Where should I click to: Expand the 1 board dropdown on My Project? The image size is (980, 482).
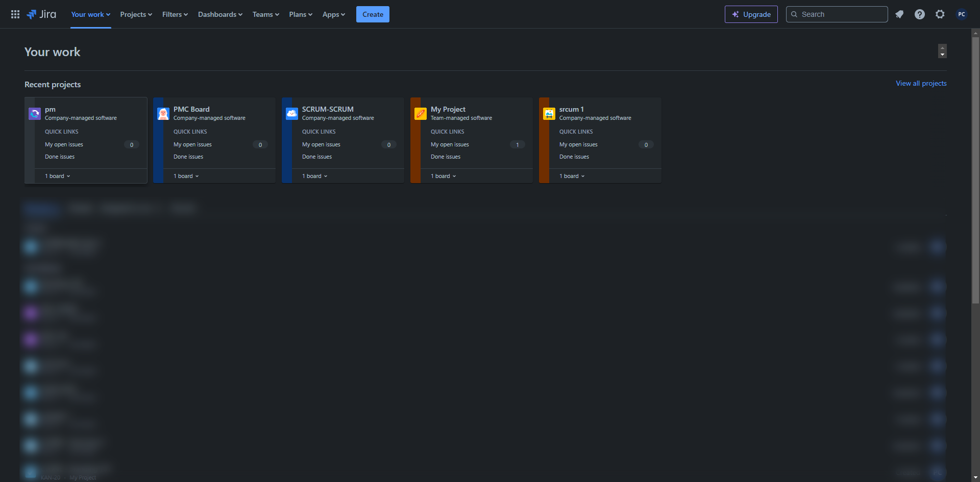[444, 176]
